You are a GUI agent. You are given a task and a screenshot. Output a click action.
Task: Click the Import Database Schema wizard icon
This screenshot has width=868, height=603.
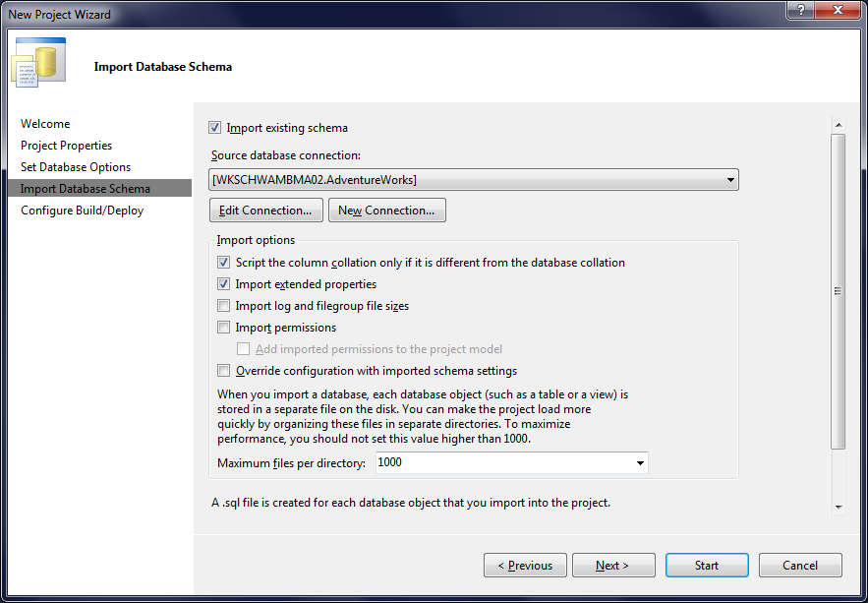pos(37,62)
